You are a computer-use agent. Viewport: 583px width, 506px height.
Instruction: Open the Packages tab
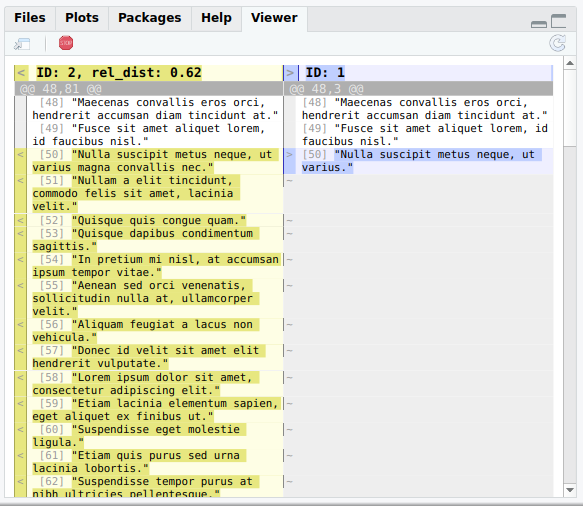(x=149, y=17)
